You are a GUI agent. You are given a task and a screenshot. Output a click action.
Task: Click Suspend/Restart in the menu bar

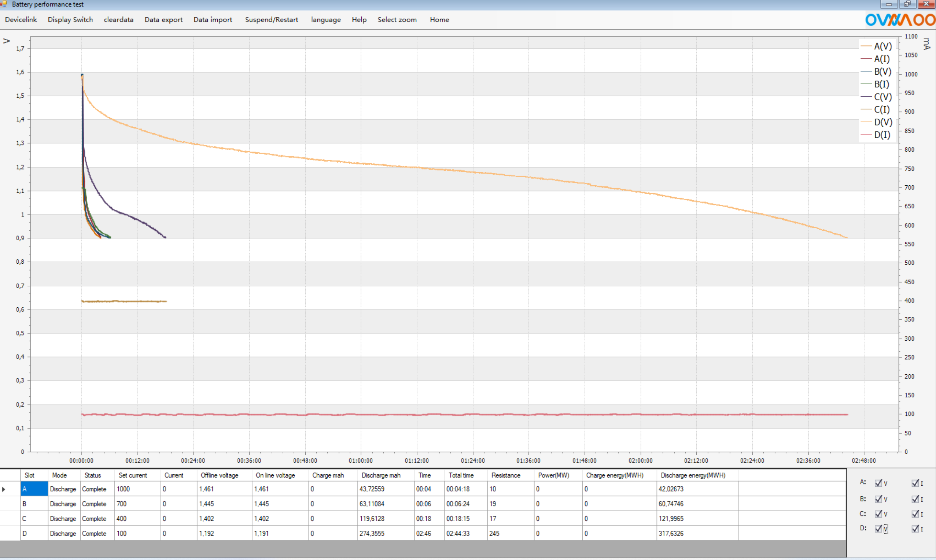point(271,20)
